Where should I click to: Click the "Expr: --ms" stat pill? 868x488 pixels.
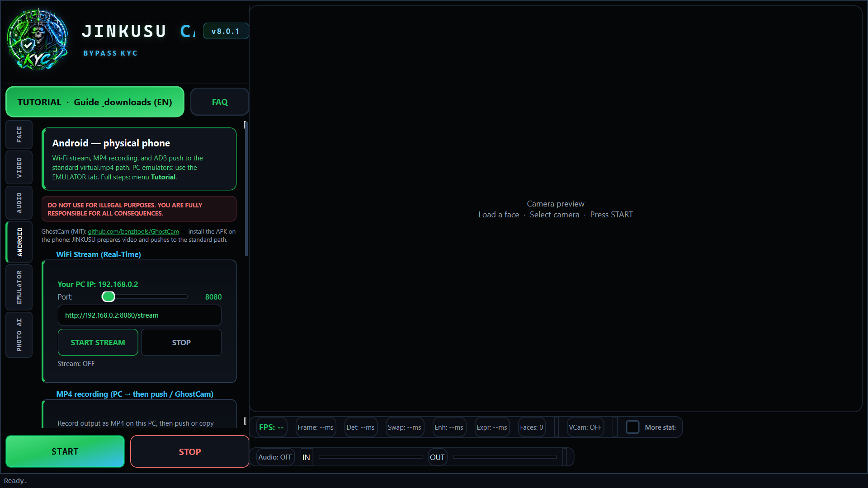click(x=492, y=427)
